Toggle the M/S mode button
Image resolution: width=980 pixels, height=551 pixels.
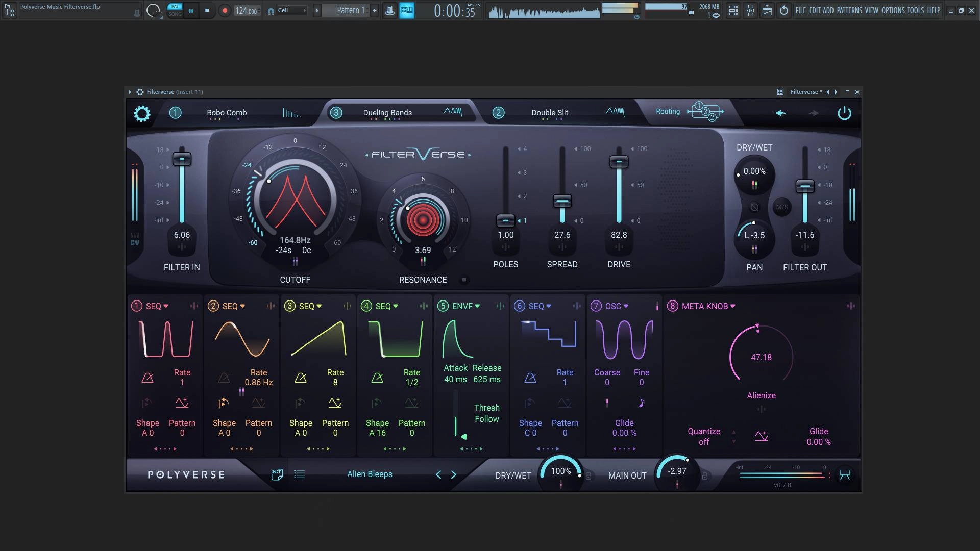(781, 207)
